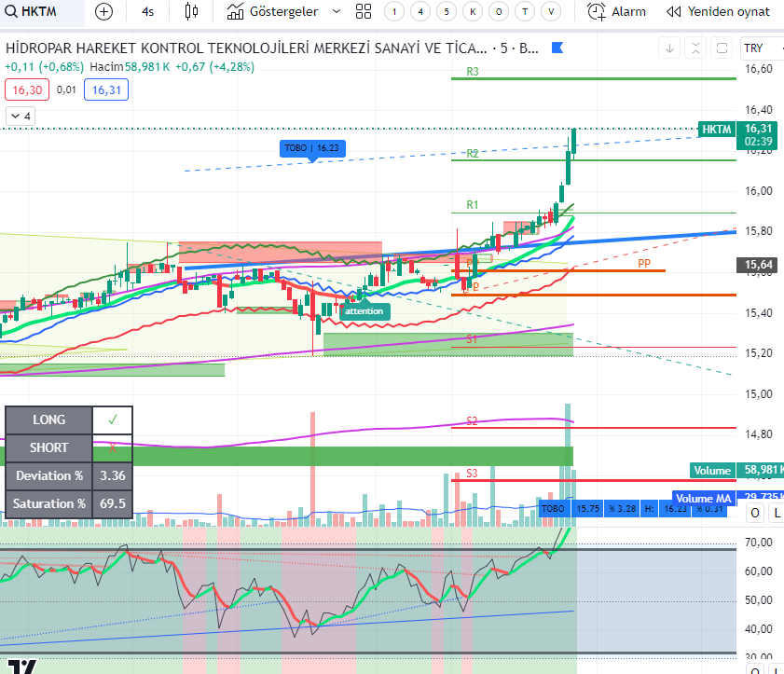Toggle the O scale button near Volume MA
Viewport: 784px width, 674px height.
coord(754,513)
